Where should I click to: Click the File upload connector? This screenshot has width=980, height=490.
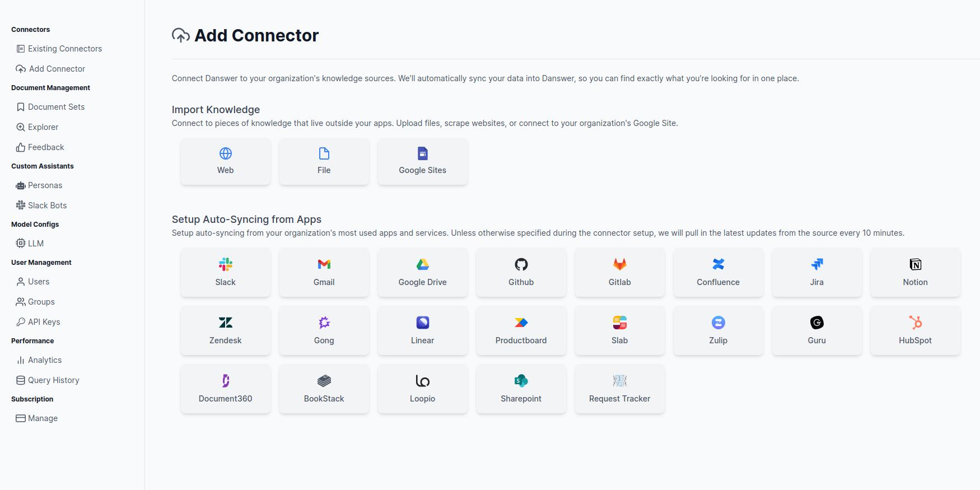[324, 161]
